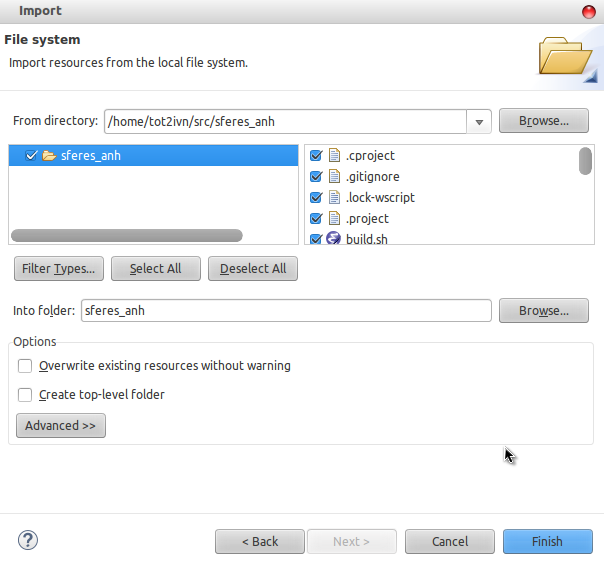
Task: Enable Create top-level folder option
Action: click(x=26, y=395)
